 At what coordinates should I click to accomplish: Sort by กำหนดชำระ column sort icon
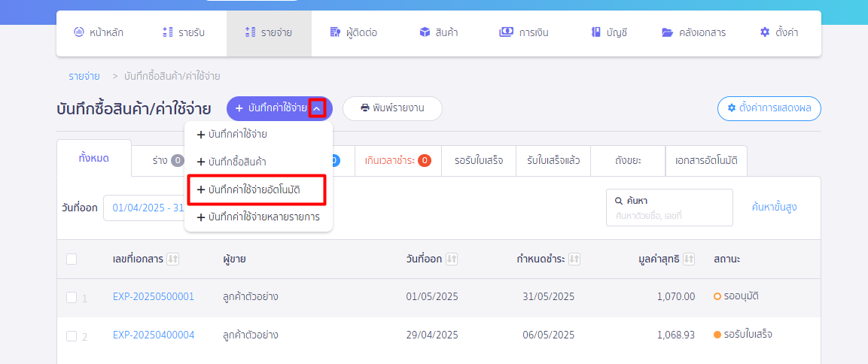pos(574,259)
